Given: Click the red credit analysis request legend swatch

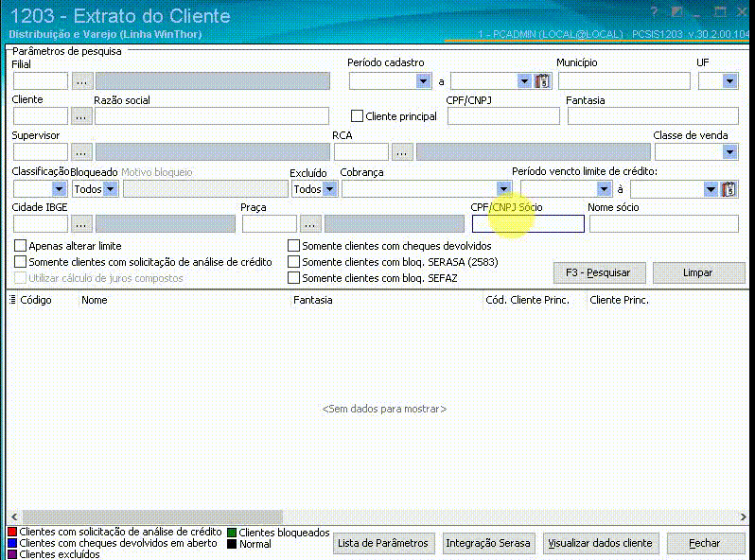Looking at the screenshot, I should pyautogui.click(x=12, y=532).
